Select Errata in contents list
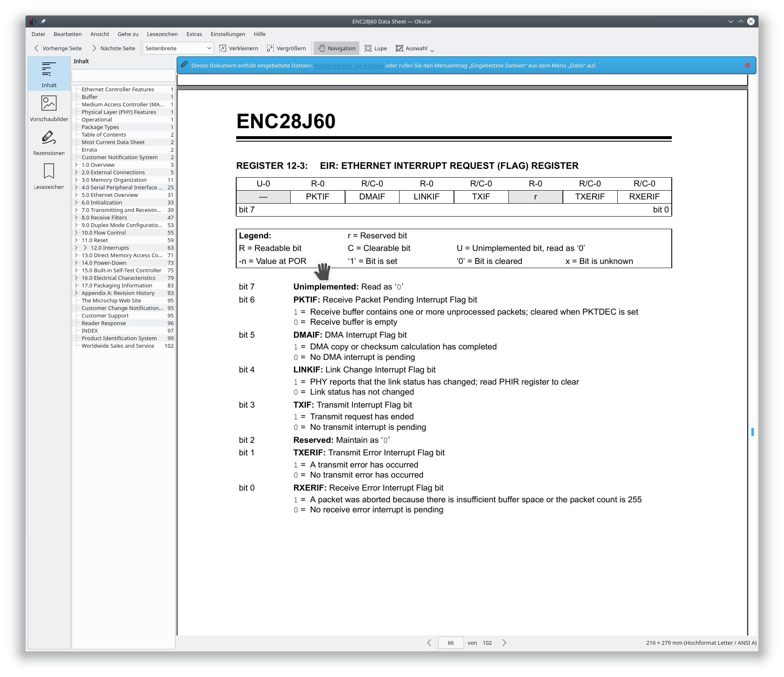Image resolution: width=784 pixels, height=677 pixels. point(124,150)
